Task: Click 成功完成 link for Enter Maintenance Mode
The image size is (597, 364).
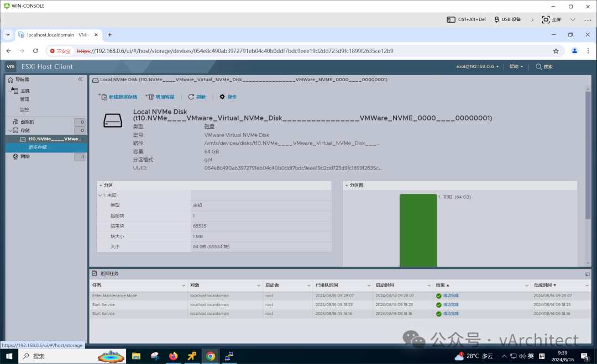Action: pyautogui.click(x=451, y=296)
